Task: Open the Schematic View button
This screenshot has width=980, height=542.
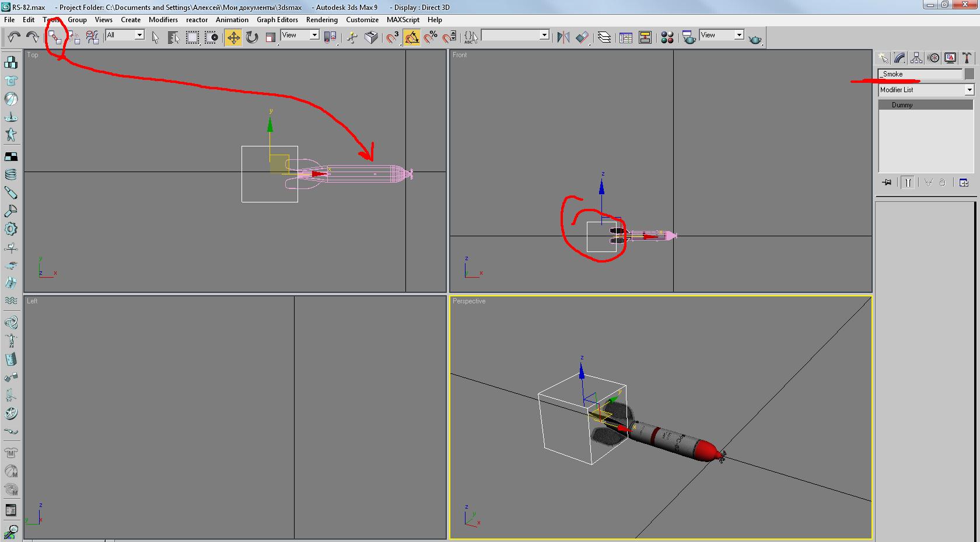Action: [645, 37]
